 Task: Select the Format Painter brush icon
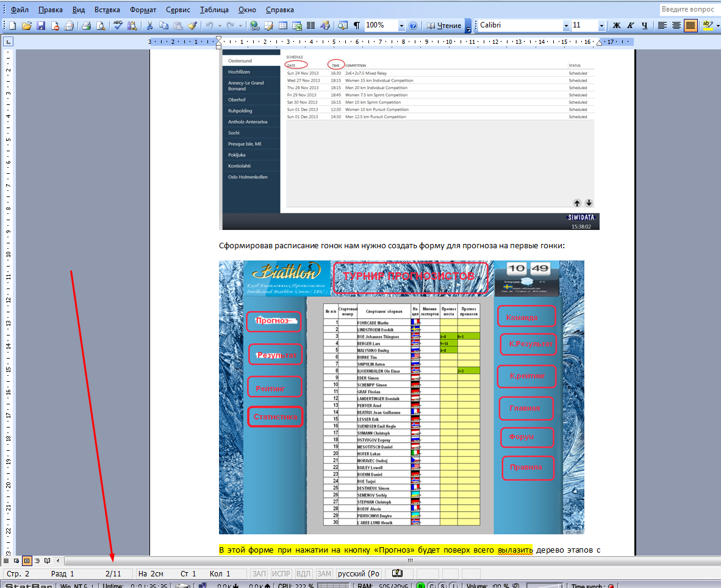192,26
